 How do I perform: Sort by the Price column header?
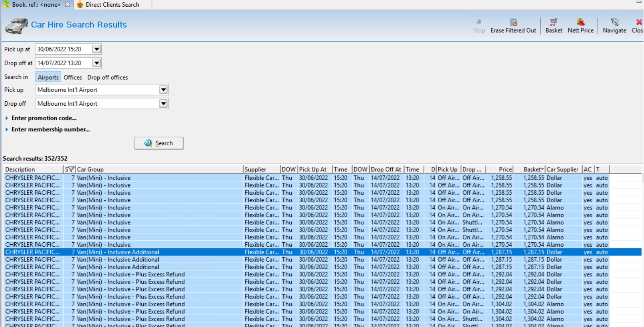point(500,169)
